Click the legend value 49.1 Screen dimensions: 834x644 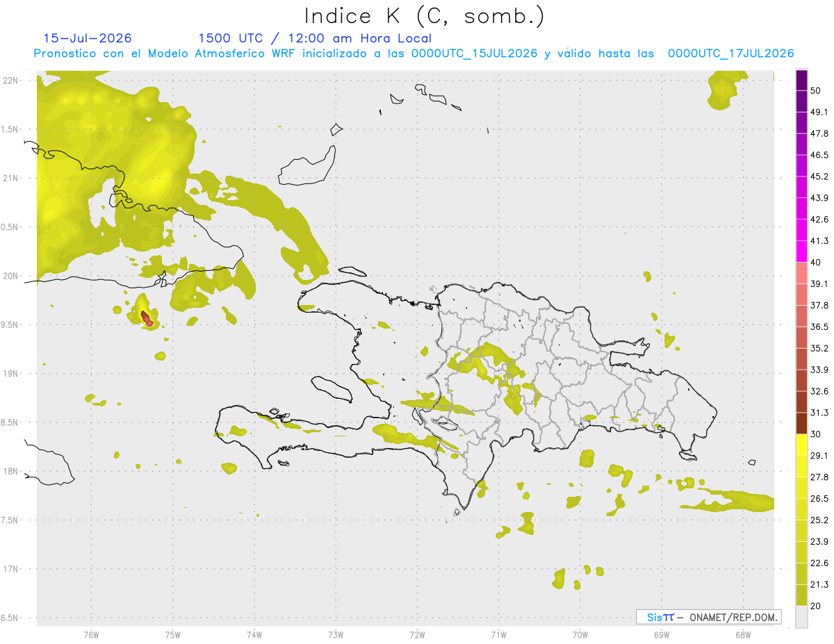point(819,112)
